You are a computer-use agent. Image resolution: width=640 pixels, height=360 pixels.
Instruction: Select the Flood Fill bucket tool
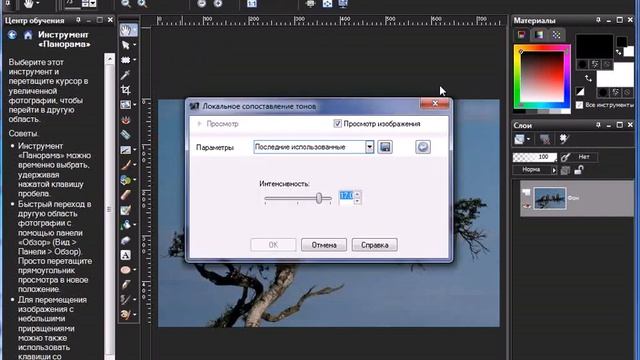[x=125, y=224]
